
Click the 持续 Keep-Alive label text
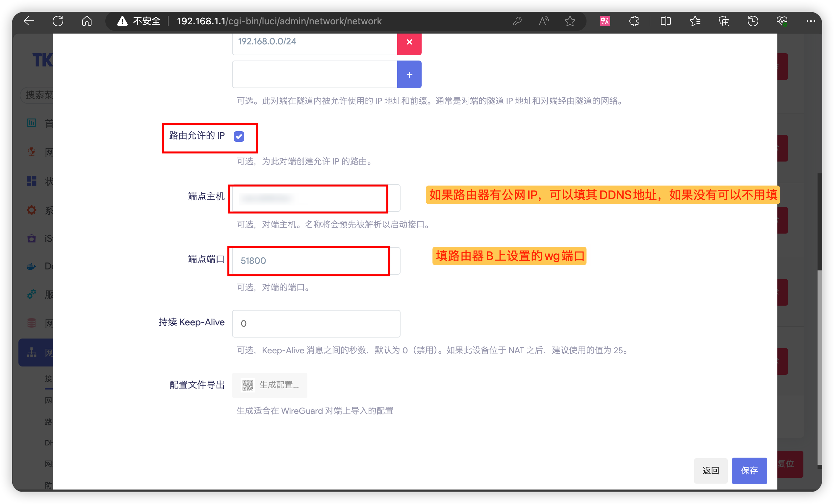192,322
